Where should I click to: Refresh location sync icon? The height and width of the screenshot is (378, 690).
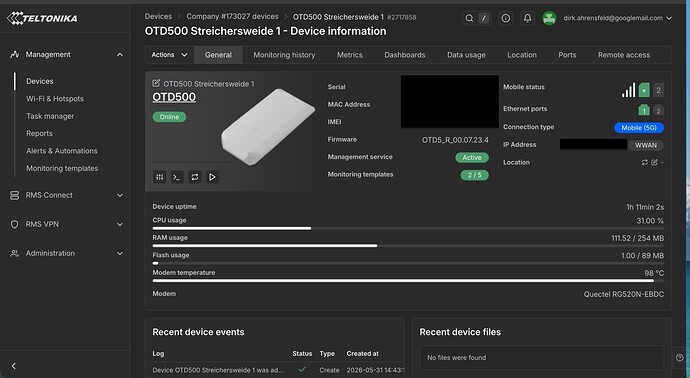tap(645, 162)
